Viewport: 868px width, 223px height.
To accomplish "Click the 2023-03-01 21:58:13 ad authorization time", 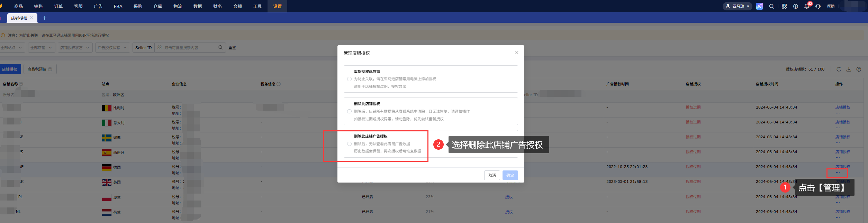I will tap(627, 182).
